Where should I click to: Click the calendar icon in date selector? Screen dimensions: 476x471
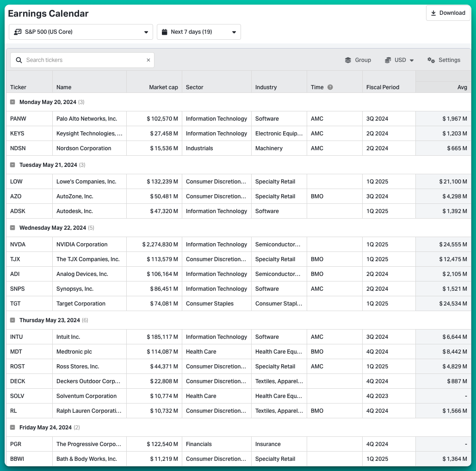[165, 32]
